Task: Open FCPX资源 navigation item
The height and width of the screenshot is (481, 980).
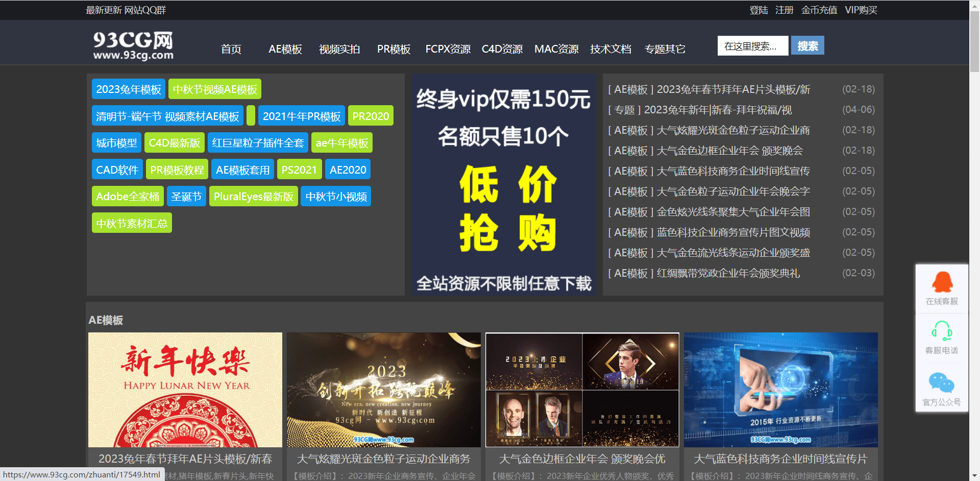Action: (448, 49)
